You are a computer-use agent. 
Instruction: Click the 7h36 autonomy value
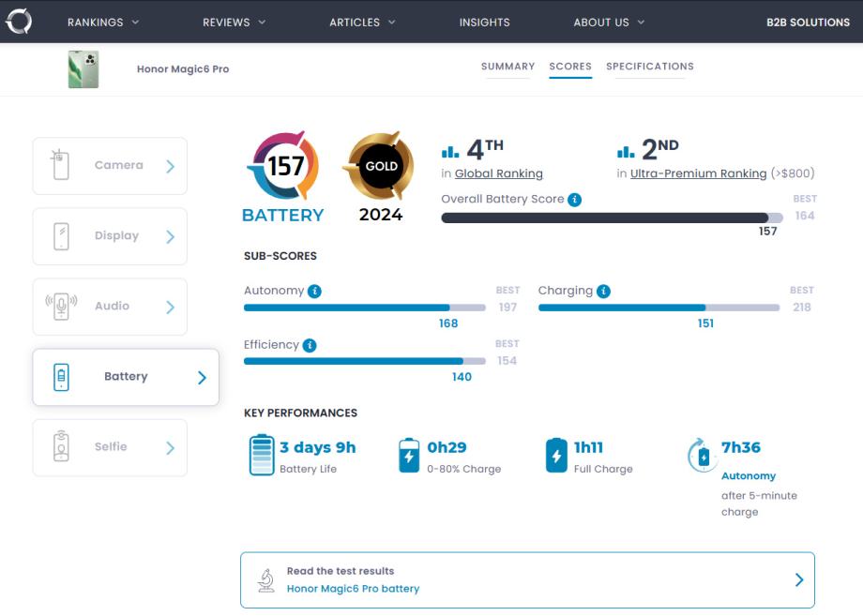point(741,447)
